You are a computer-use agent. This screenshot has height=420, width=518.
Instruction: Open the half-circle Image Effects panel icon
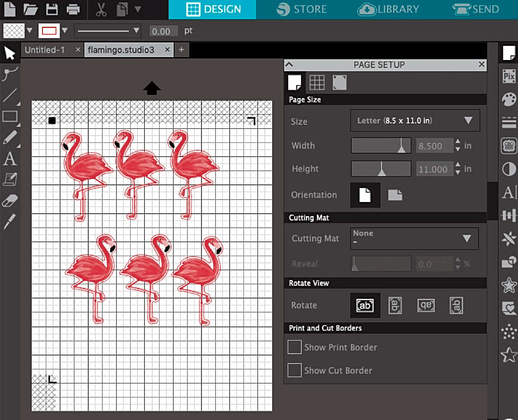[x=509, y=169]
